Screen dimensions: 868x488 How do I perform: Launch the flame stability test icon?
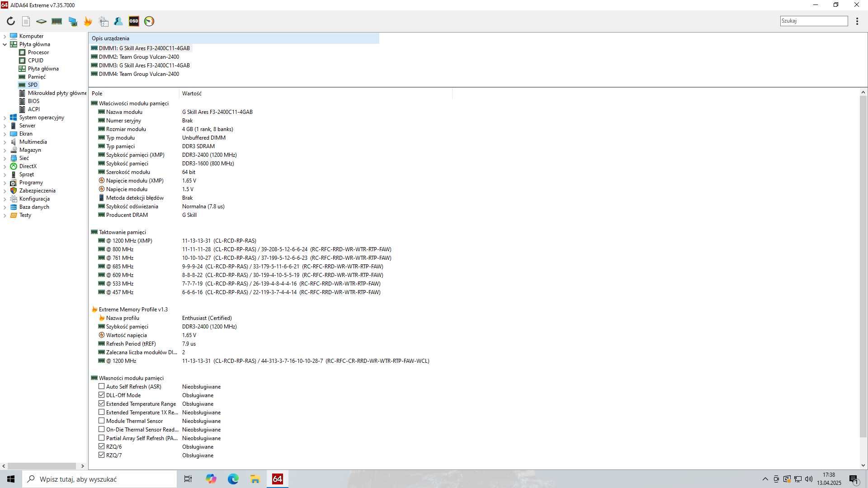88,21
